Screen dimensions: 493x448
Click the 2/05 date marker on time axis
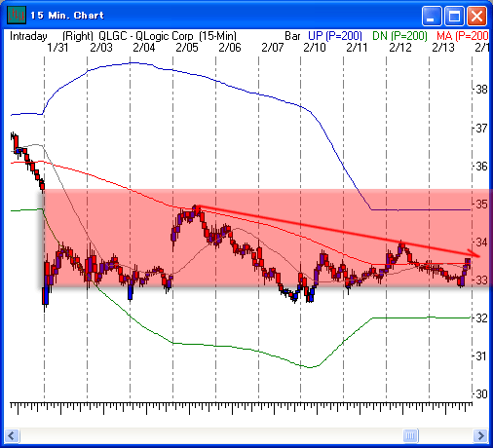click(x=187, y=48)
